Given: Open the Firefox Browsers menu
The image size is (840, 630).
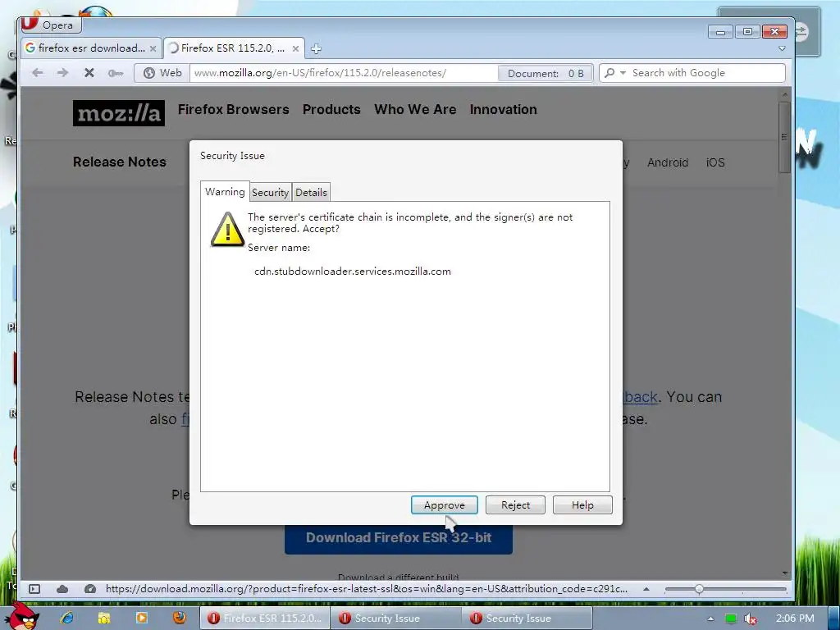Looking at the screenshot, I should pos(233,109).
